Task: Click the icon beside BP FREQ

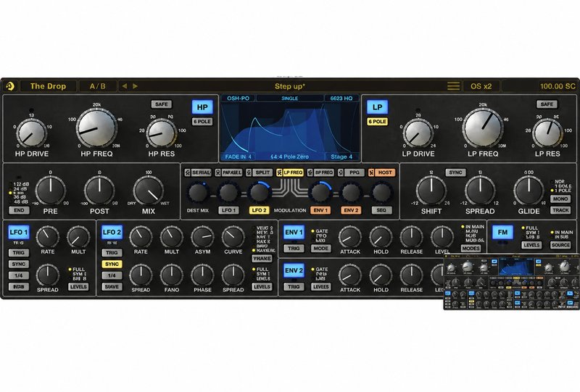Action: (310, 172)
